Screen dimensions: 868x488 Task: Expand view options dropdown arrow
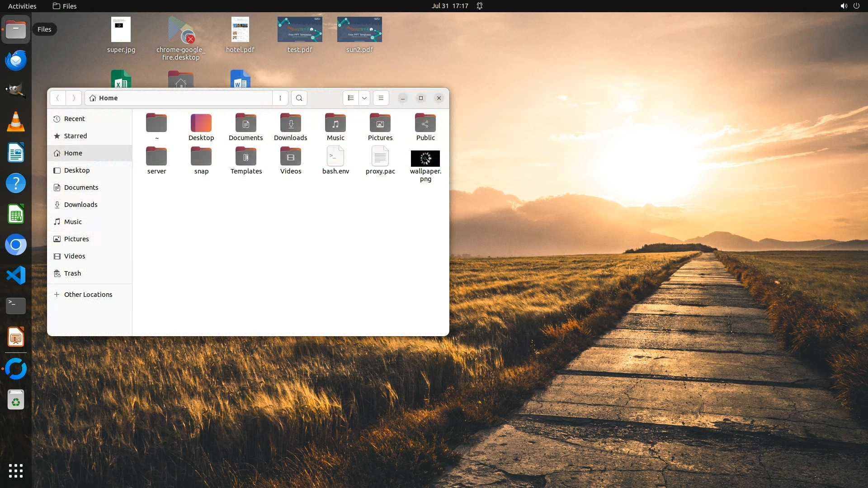[364, 98]
